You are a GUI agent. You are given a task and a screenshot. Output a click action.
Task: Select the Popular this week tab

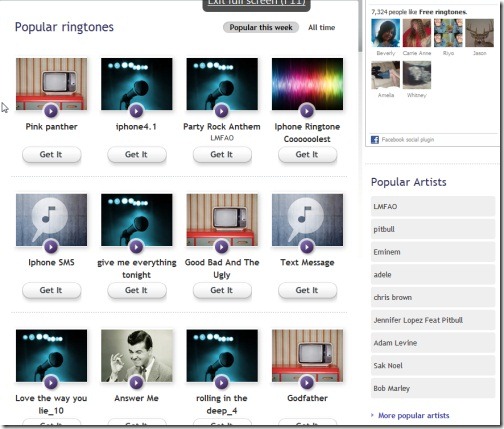tap(261, 28)
